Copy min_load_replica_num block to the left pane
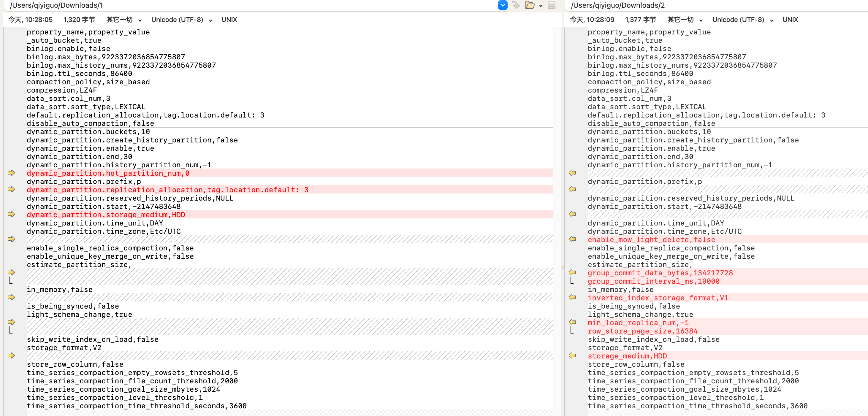This screenshot has height=416, width=868. click(573, 322)
